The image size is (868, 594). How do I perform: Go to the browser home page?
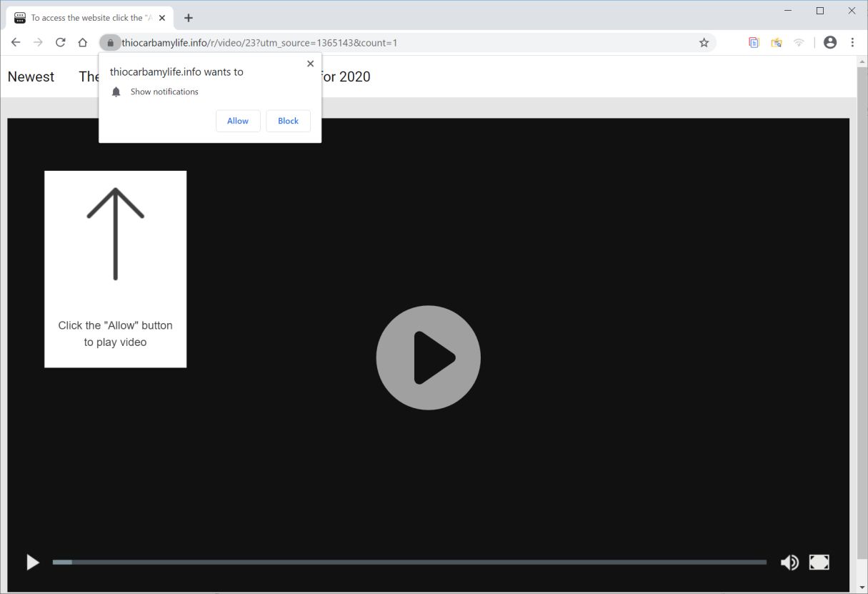click(82, 42)
